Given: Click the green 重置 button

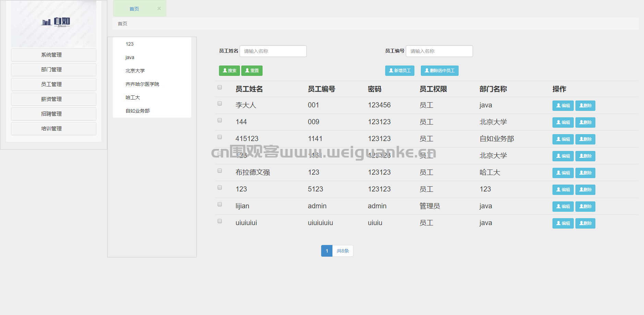Looking at the screenshot, I should tap(252, 71).
